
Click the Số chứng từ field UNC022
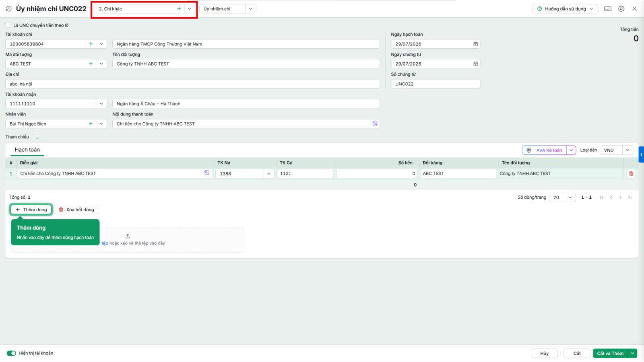pyautogui.click(x=436, y=84)
